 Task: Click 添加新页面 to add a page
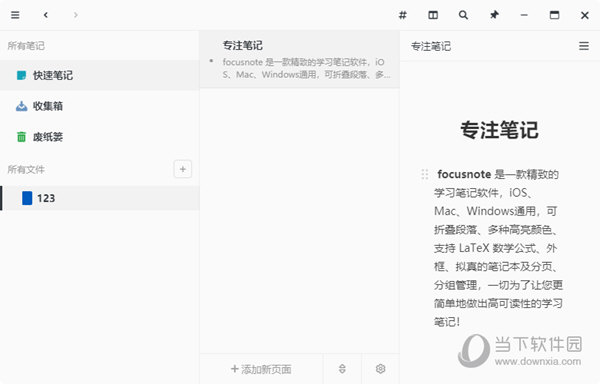click(x=261, y=369)
